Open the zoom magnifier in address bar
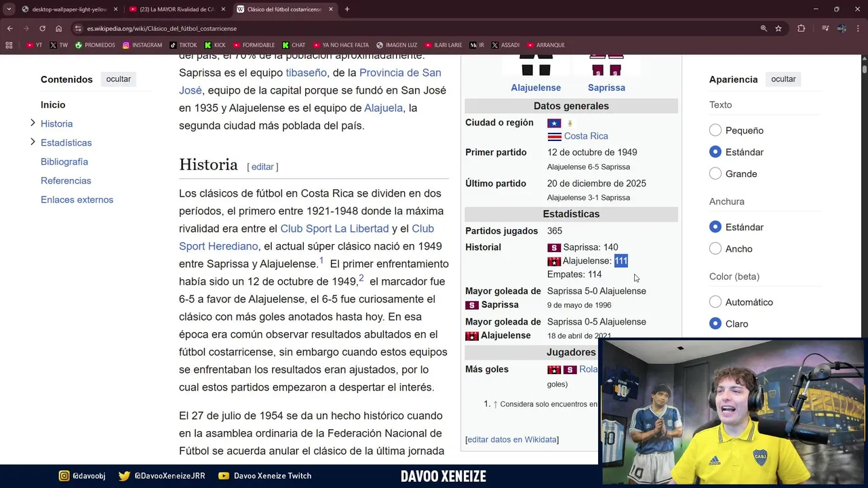 [764, 28]
